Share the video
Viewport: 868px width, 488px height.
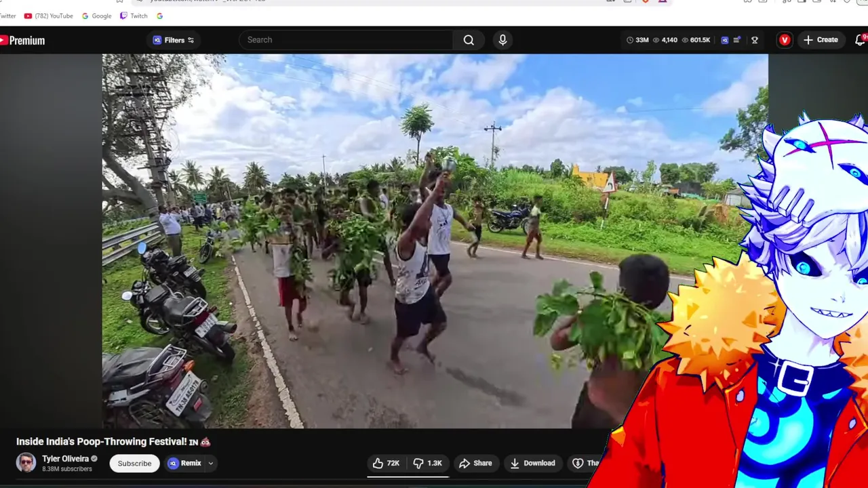[475, 464]
